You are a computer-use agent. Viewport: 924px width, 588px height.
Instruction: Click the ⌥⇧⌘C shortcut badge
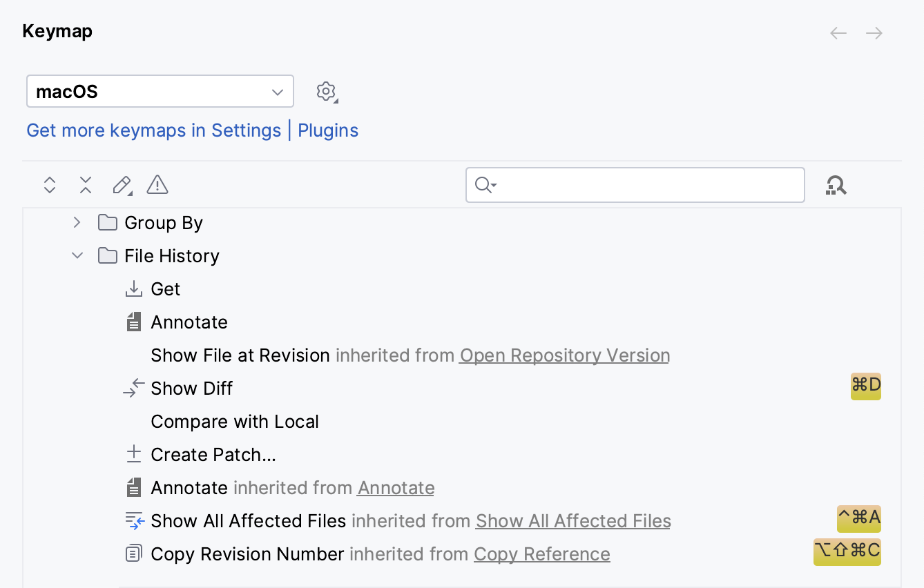click(847, 552)
